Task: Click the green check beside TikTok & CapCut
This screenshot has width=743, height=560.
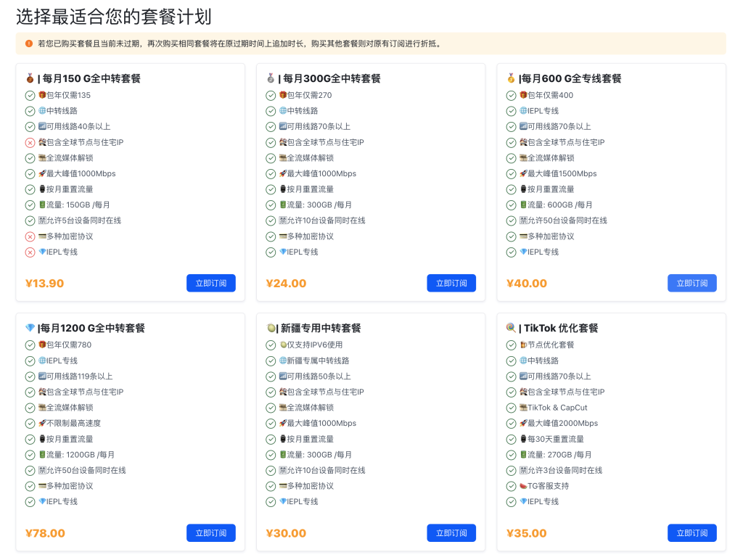Action: 511,408
